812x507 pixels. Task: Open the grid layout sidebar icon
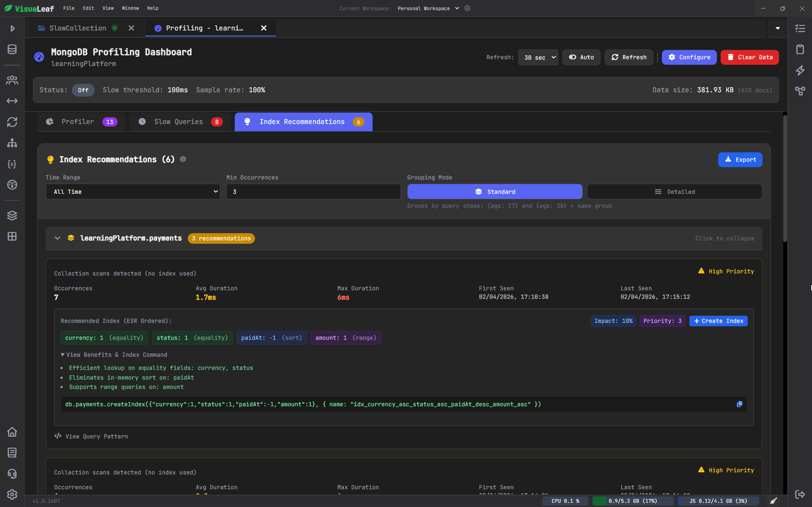click(12, 236)
